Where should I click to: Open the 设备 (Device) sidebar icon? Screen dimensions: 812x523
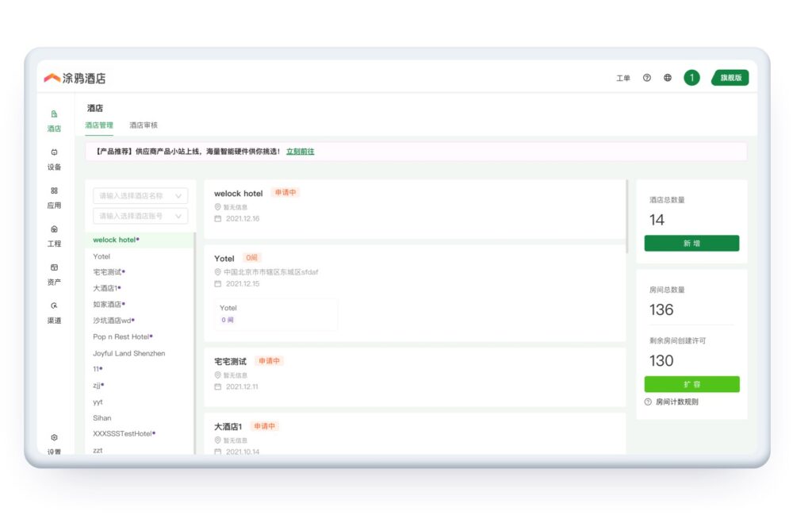(54, 152)
